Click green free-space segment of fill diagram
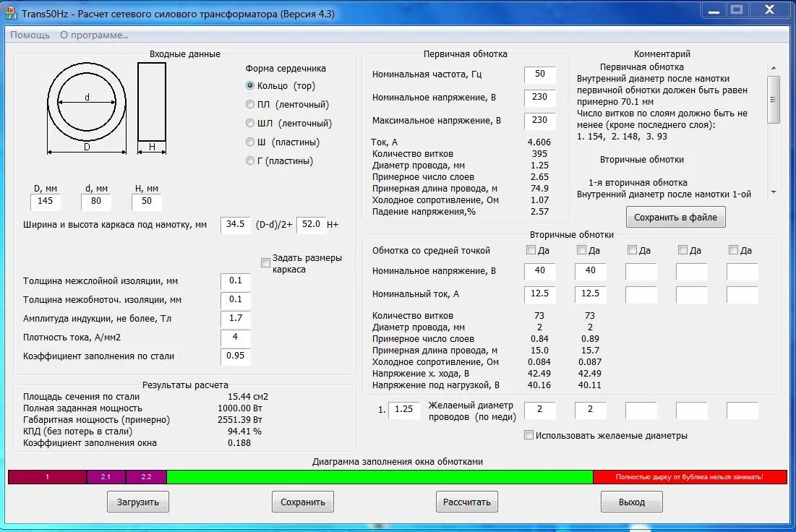 [x=380, y=477]
